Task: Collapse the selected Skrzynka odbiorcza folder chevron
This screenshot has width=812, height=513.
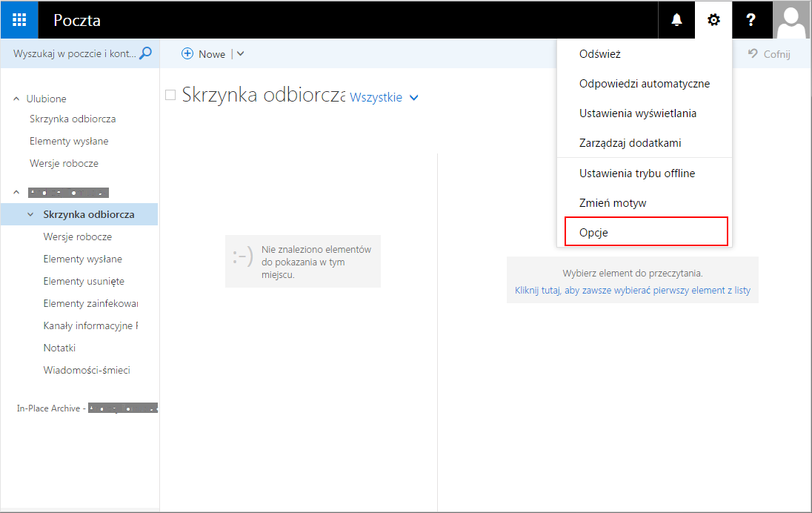Action: pos(30,214)
